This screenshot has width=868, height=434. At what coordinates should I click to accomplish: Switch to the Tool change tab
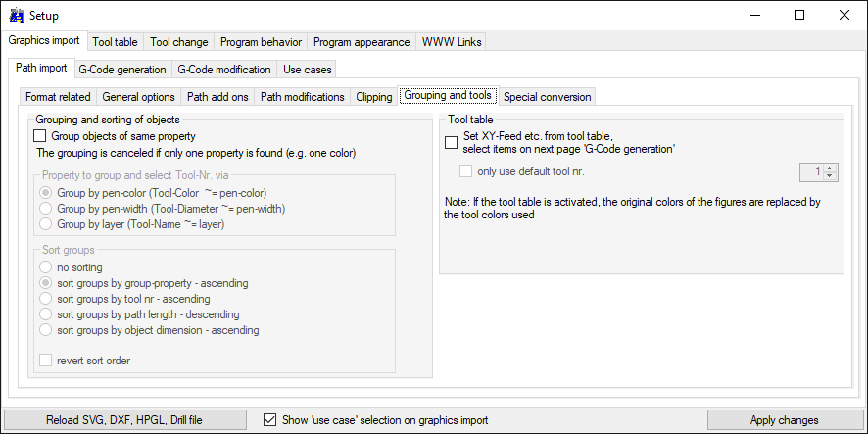[x=179, y=42]
